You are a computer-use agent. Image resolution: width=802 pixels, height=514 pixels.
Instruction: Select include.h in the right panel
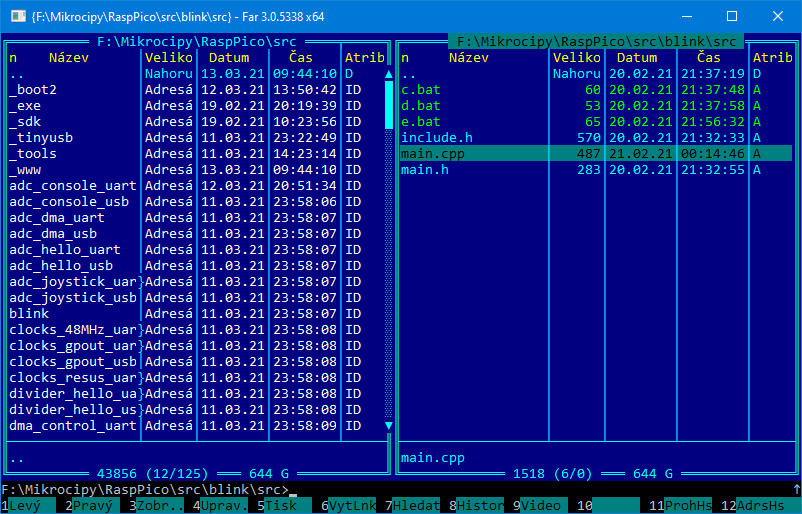(436, 138)
